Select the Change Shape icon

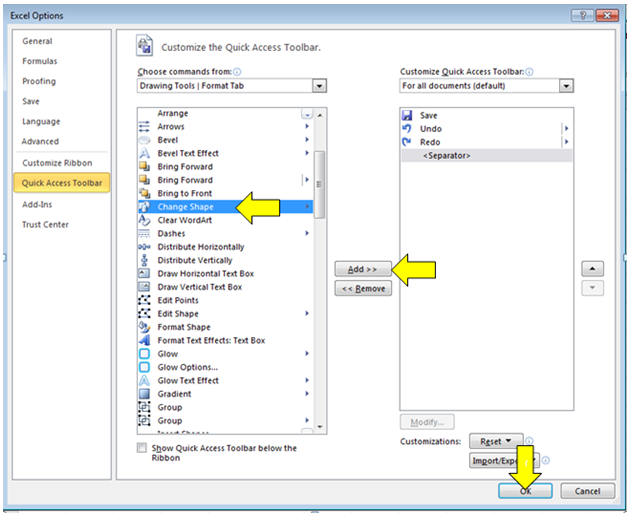tap(144, 207)
